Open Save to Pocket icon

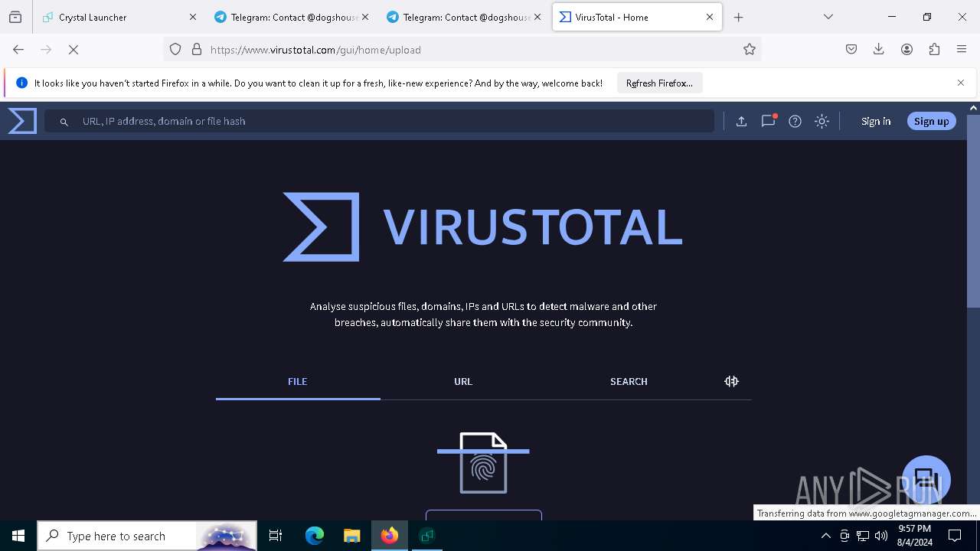(851, 49)
